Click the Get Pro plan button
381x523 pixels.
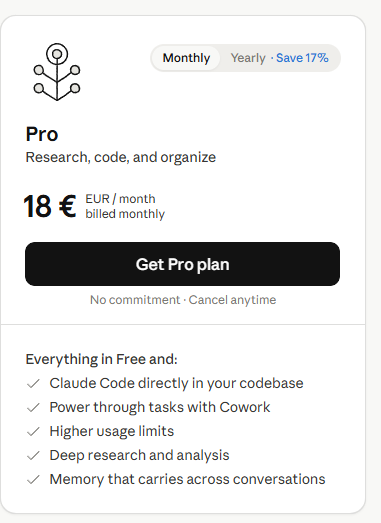182,264
